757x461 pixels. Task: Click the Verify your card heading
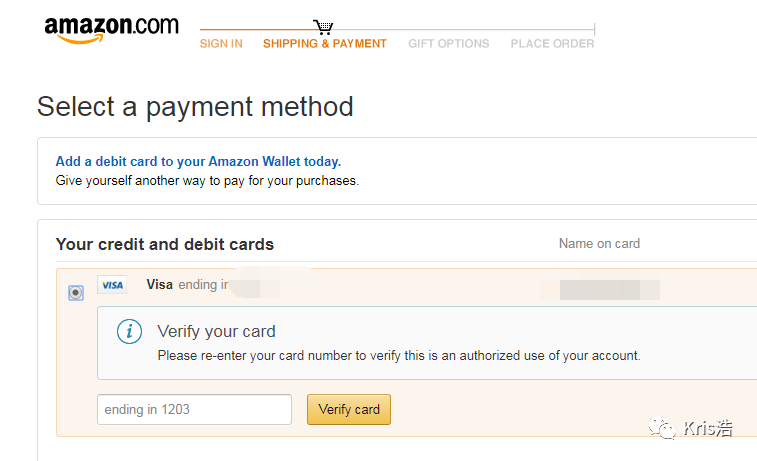click(x=216, y=331)
